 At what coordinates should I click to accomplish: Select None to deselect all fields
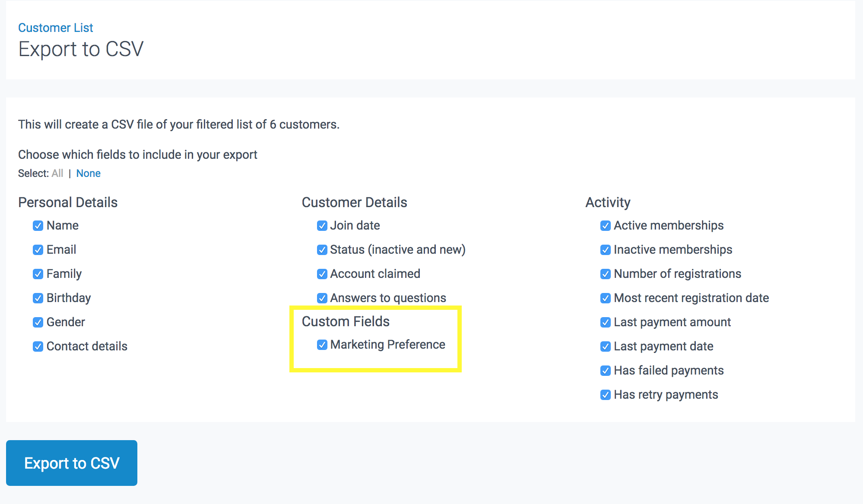pos(88,173)
